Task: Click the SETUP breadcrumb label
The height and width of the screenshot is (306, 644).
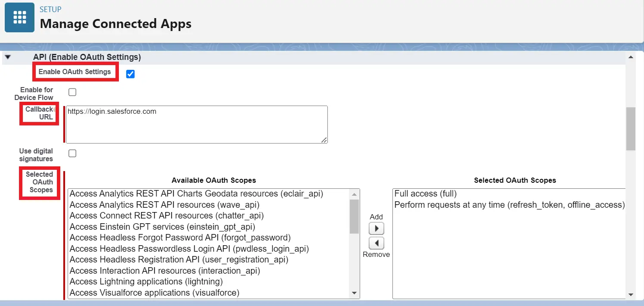Action: 50,9
